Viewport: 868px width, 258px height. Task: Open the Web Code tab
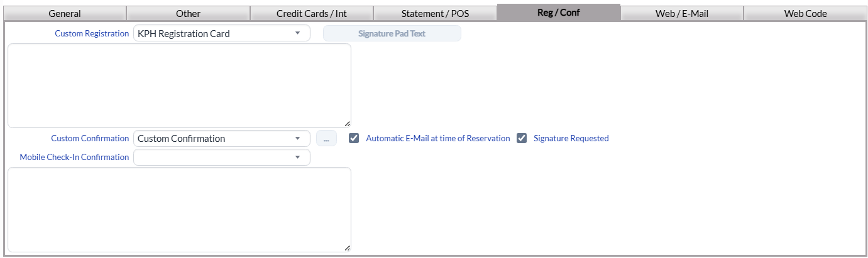pos(805,13)
